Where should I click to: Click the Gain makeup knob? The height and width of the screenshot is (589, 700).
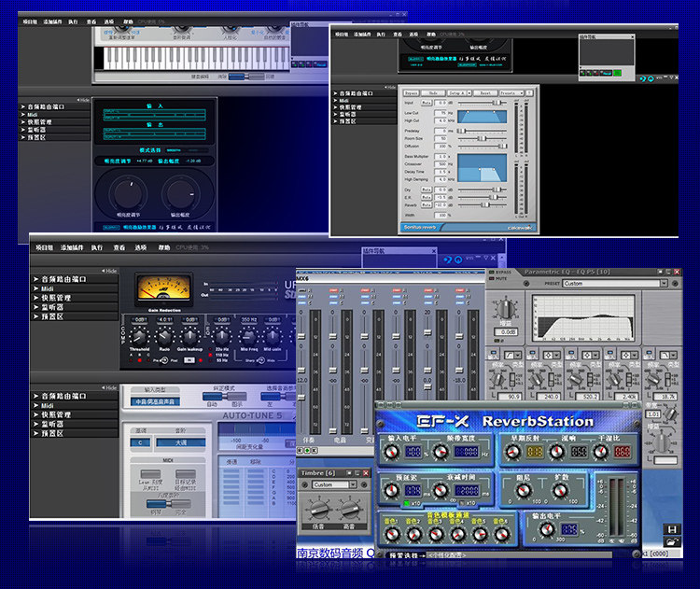[189, 336]
